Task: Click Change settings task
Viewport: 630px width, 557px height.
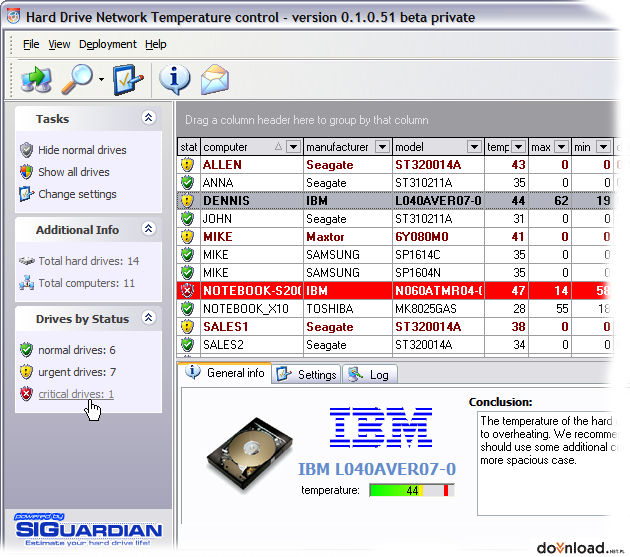Action: pyautogui.click(x=77, y=194)
